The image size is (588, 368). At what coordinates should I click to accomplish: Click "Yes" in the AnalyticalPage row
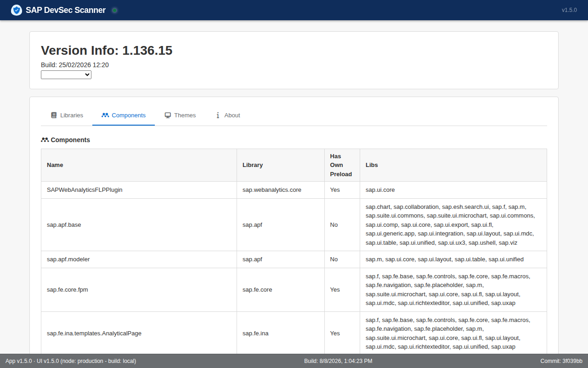coord(342,333)
